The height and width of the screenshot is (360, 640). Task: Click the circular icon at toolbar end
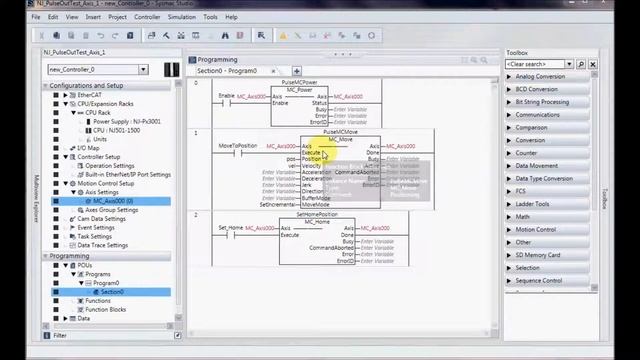point(371,36)
